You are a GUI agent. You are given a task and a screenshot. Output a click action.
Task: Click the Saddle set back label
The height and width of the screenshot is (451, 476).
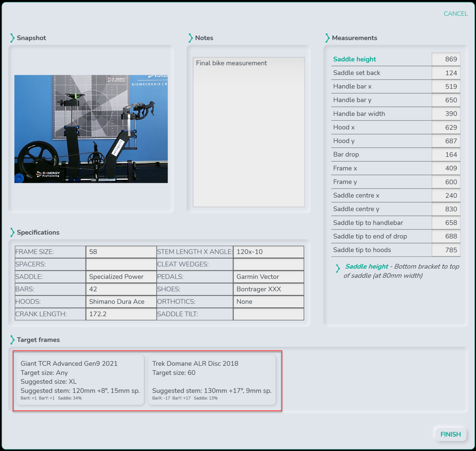(x=357, y=73)
